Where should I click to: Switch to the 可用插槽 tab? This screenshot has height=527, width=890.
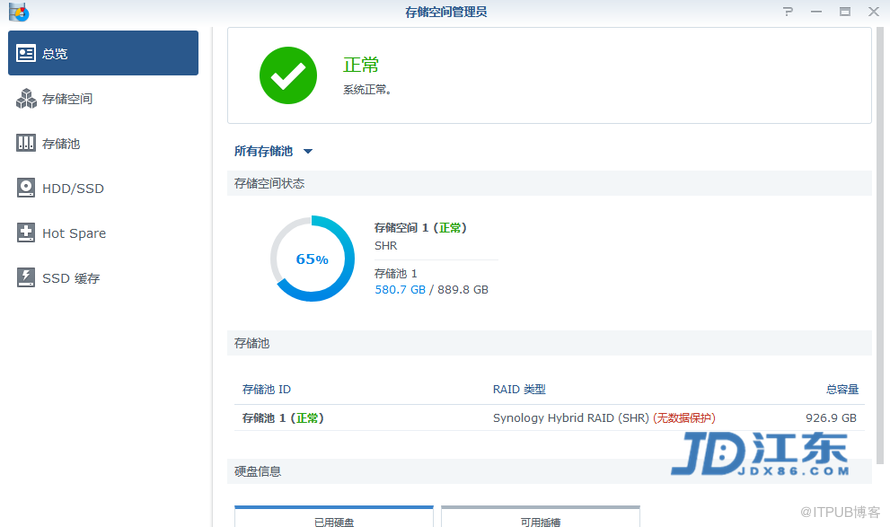pos(540,518)
